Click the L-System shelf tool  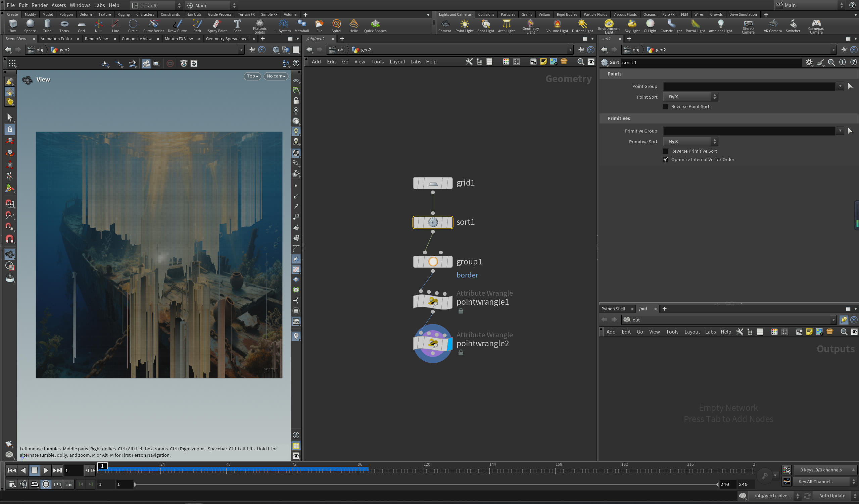[x=283, y=26]
